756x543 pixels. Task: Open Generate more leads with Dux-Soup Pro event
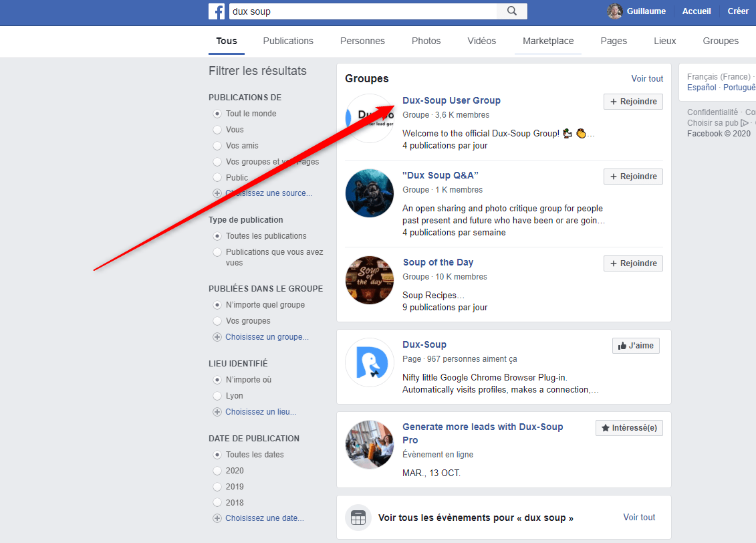[x=483, y=433]
